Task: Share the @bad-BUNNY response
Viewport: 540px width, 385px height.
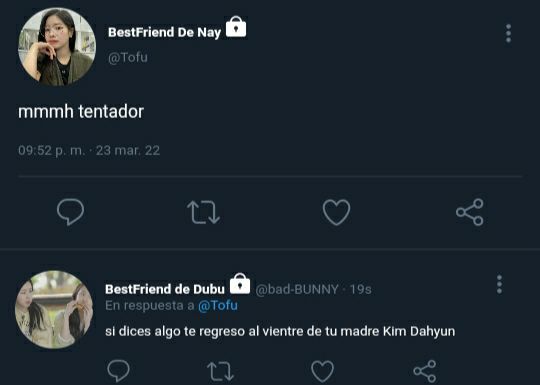Action: coord(425,371)
